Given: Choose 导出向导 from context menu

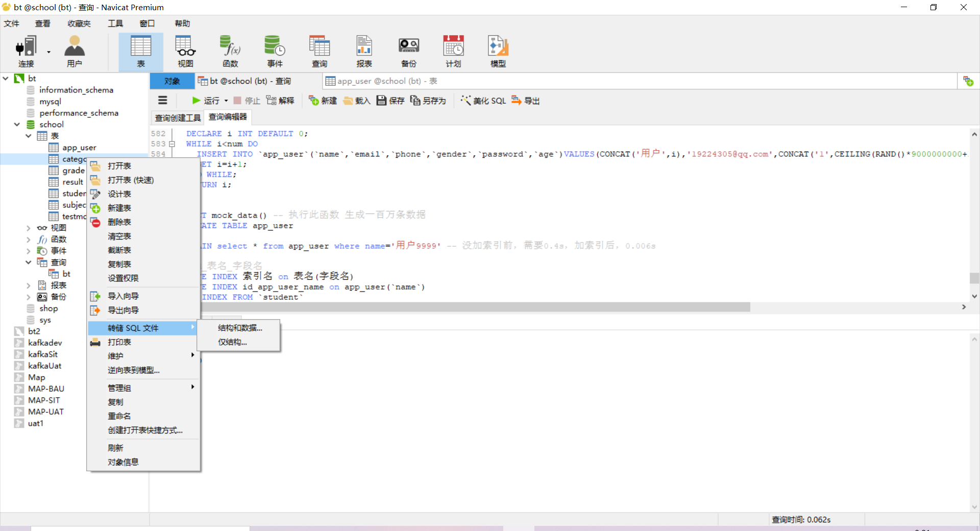Looking at the screenshot, I should pyautogui.click(x=143, y=310).
